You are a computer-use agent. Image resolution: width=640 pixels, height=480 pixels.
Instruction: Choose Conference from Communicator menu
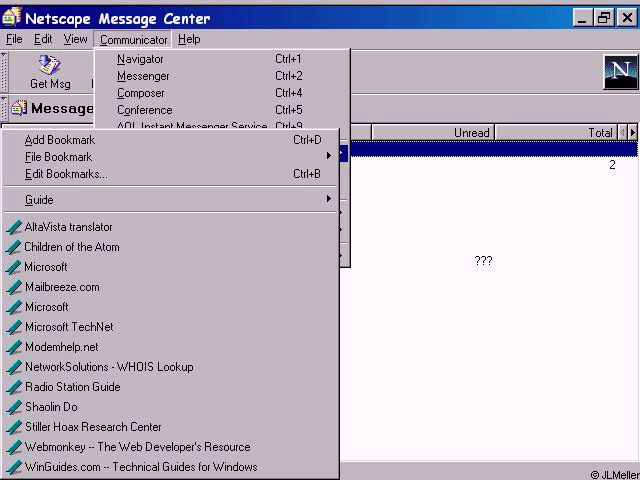pyautogui.click(x=222, y=110)
